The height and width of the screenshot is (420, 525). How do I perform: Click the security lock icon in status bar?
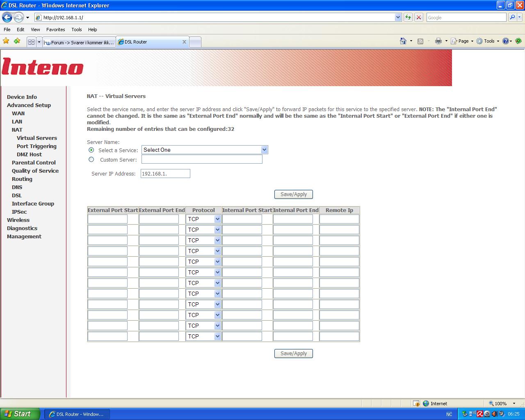[x=416, y=403]
